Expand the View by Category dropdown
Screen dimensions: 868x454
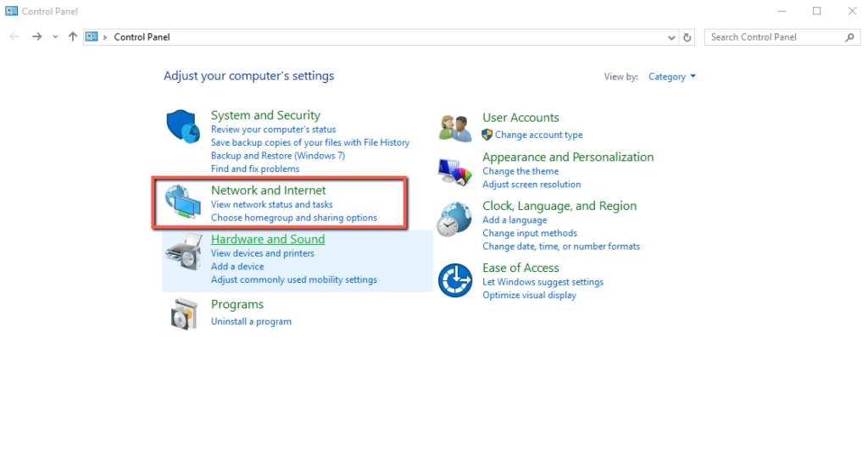pos(672,77)
